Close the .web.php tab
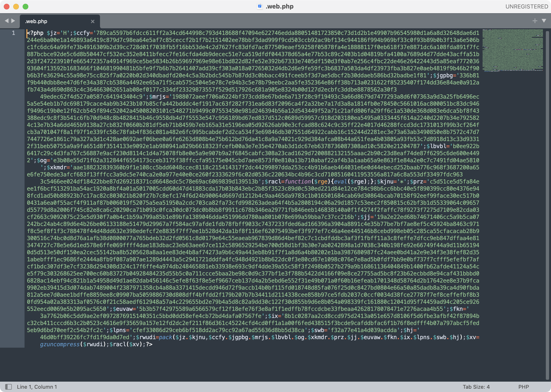Image resolution: width=551 pixels, height=392 pixels. [x=93, y=21]
